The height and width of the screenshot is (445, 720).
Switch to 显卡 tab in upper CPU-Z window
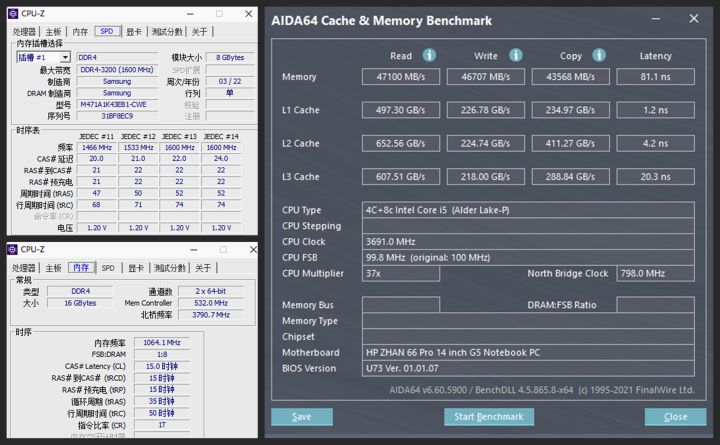[134, 32]
